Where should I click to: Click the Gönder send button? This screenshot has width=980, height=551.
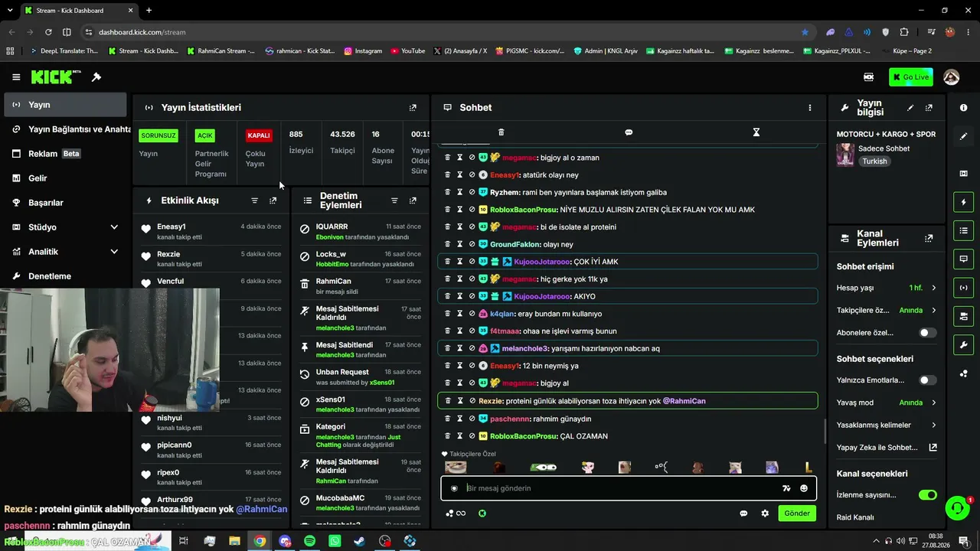(x=796, y=514)
